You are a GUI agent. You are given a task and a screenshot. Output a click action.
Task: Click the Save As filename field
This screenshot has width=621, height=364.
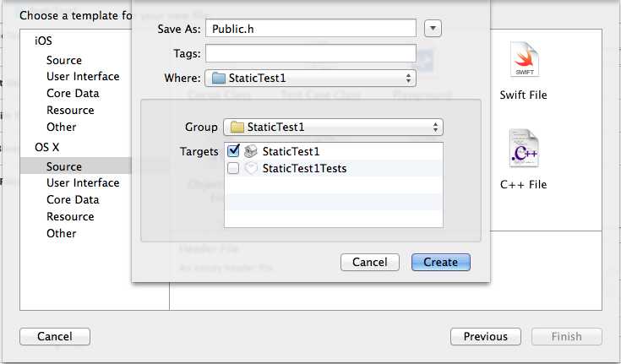[x=311, y=29]
